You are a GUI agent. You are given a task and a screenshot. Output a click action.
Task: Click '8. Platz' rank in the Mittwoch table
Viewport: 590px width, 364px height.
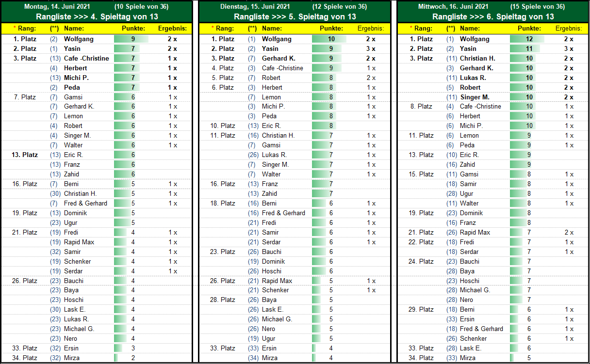point(422,106)
